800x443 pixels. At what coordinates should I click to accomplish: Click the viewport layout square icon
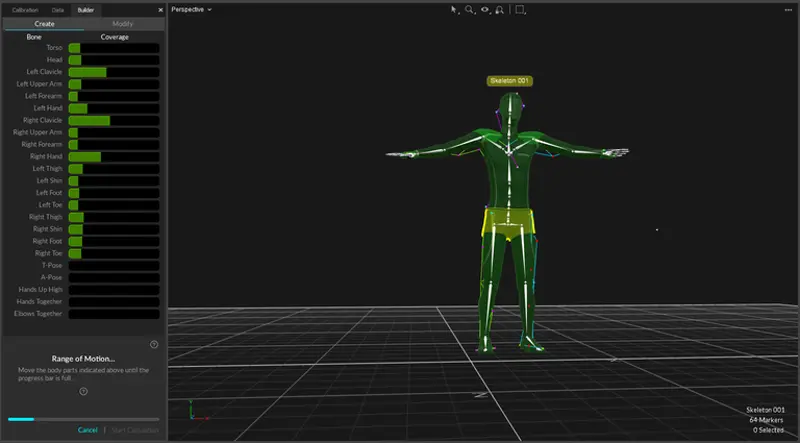tap(521, 9)
